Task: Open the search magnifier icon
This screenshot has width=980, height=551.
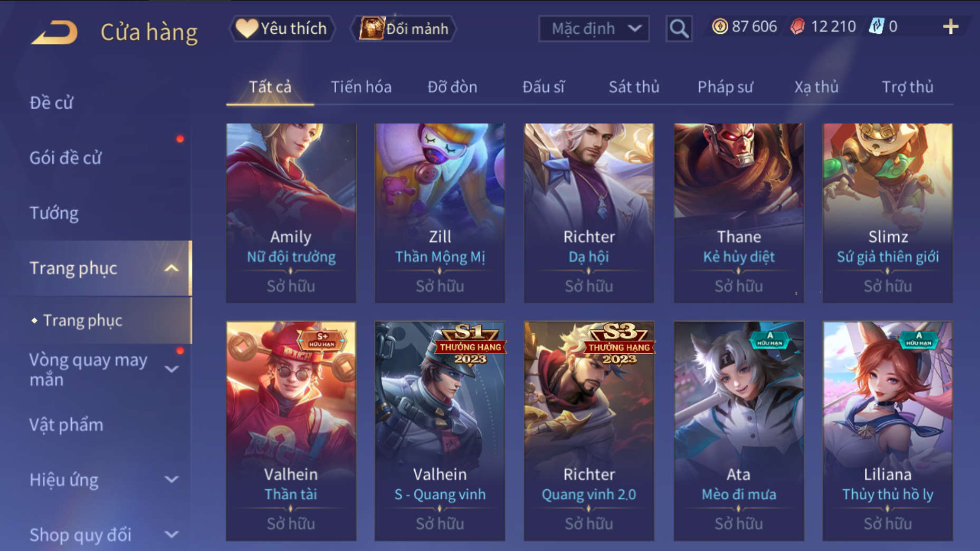Action: pyautogui.click(x=679, y=28)
